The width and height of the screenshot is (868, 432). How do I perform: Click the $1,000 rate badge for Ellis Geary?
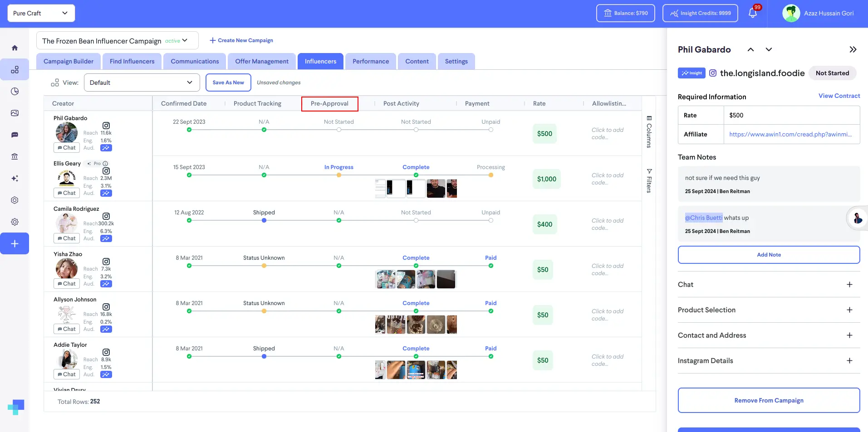point(546,179)
